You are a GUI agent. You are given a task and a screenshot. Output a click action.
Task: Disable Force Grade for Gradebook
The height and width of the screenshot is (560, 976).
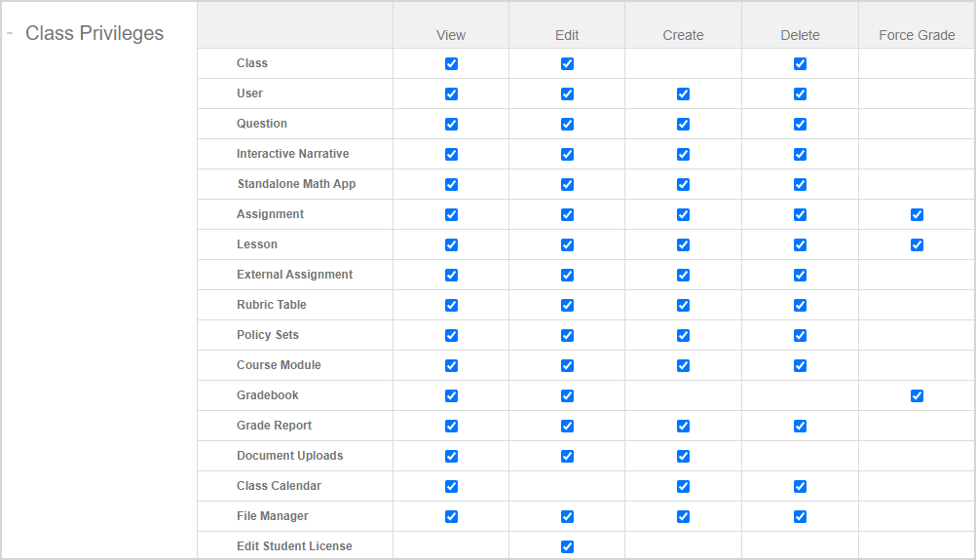[x=917, y=396]
